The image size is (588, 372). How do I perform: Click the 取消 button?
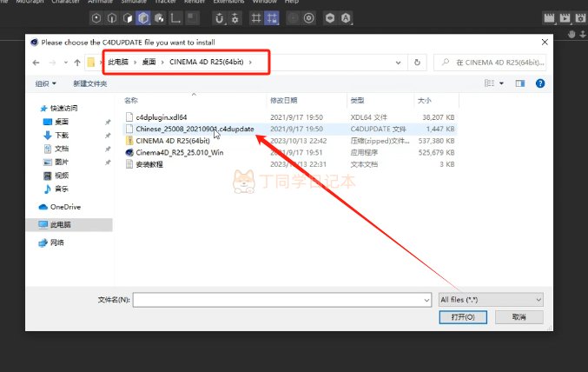click(519, 317)
